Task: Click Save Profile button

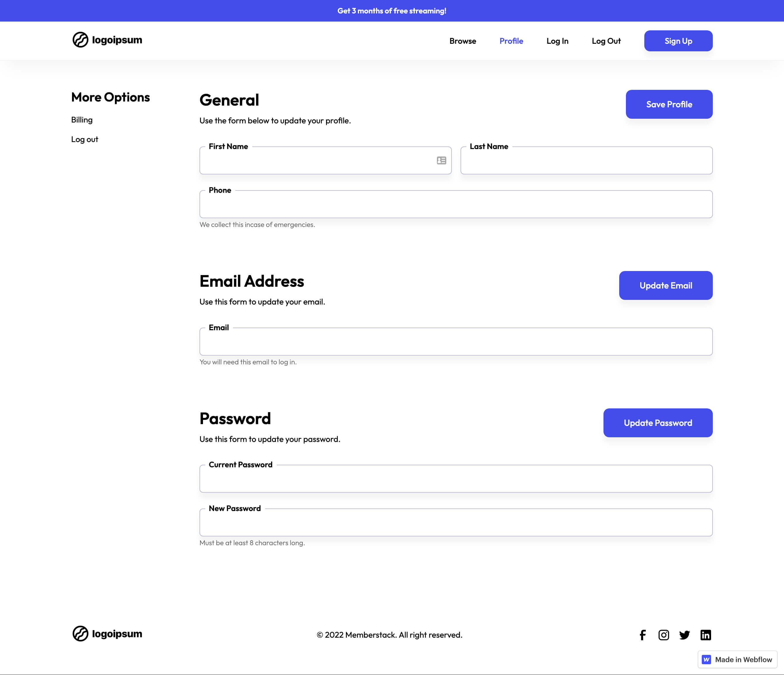Action: point(669,104)
